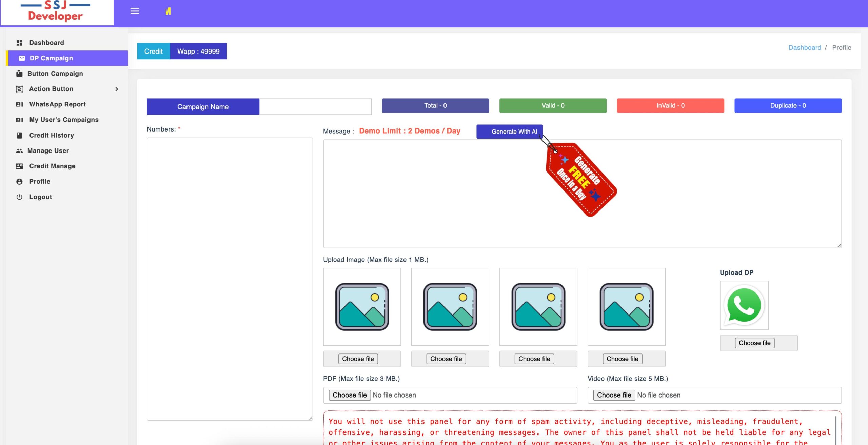The width and height of the screenshot is (868, 445).
Task: Click the Credit Manage card icon
Action: tap(19, 166)
